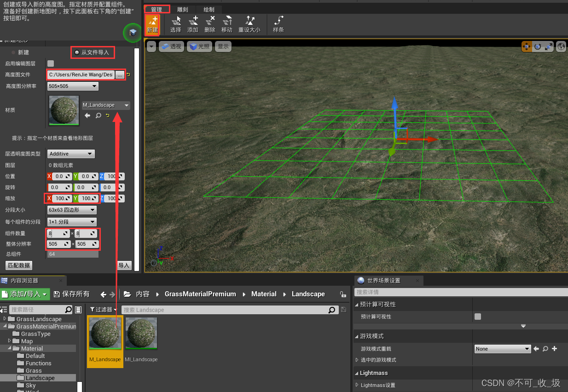This screenshot has height=392, width=568.
Task: Click the GrassMaterialPremium breadcrumb
Action: (x=200, y=294)
